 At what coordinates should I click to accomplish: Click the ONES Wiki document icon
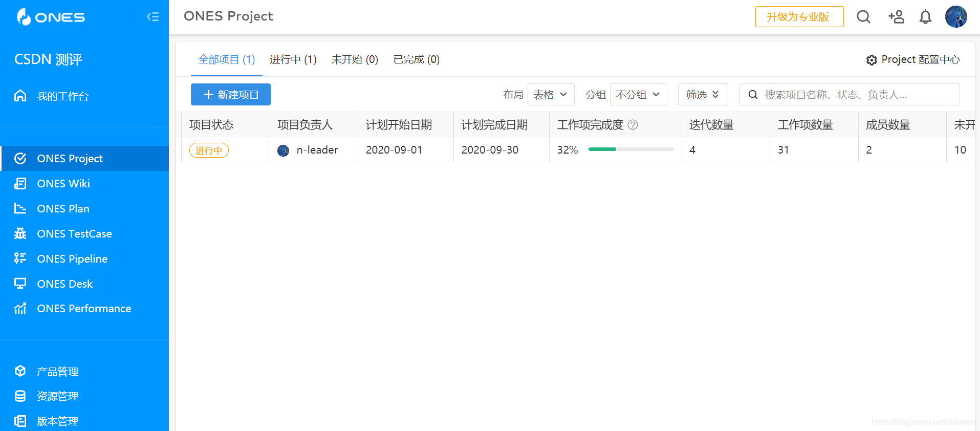[20, 183]
